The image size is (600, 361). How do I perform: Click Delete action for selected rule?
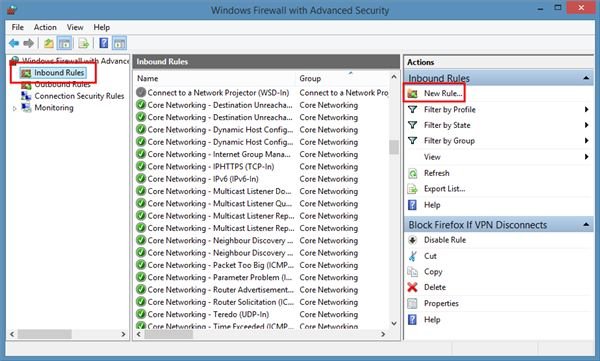pyautogui.click(x=435, y=287)
